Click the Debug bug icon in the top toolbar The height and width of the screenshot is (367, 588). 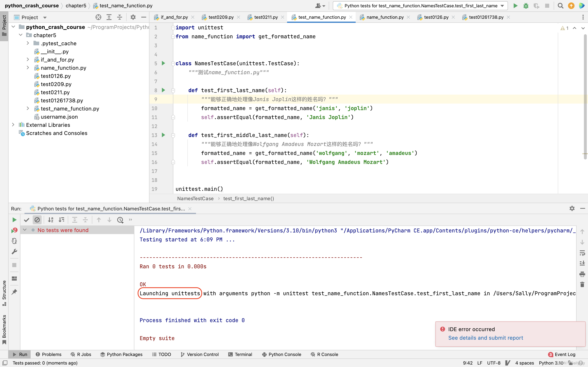coord(526,6)
